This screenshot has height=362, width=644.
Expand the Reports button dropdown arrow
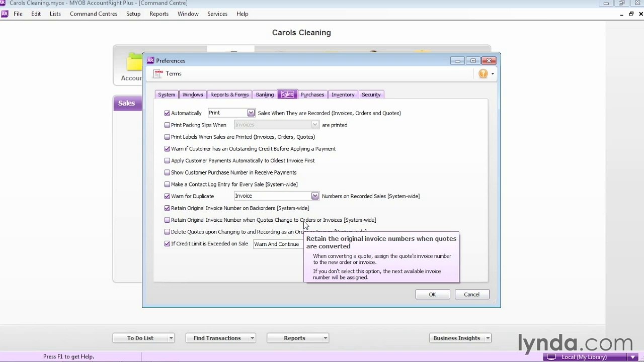326,338
